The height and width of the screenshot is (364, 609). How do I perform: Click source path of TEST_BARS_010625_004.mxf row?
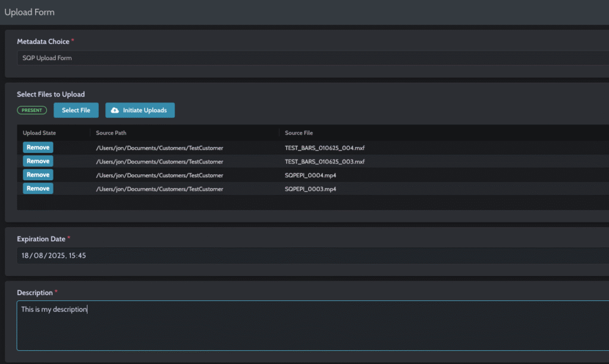(x=159, y=148)
